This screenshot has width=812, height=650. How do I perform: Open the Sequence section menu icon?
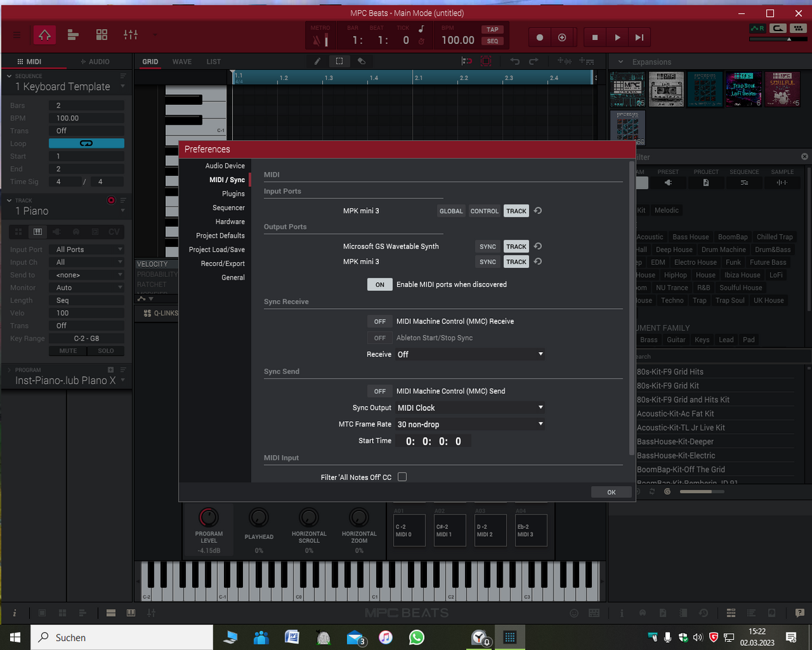(x=123, y=76)
